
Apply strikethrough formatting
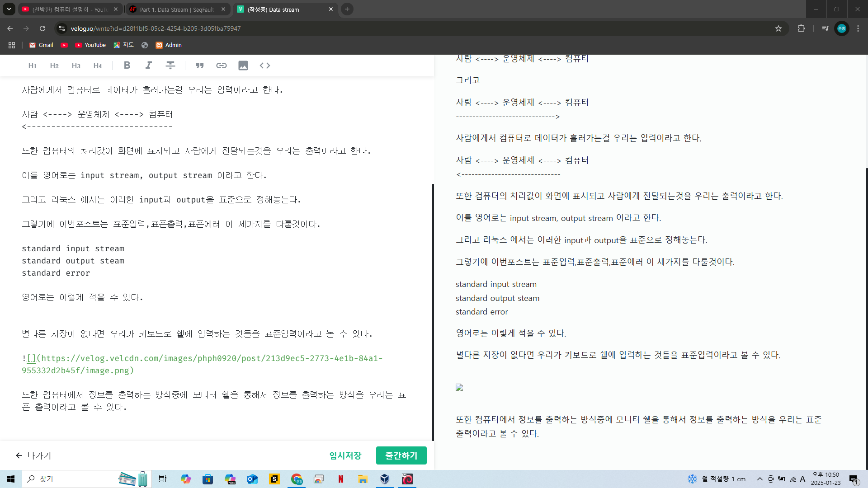[170, 66]
